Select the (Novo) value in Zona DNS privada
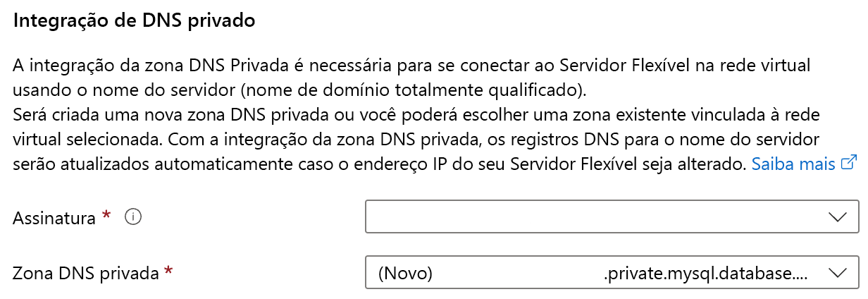 [x=405, y=273]
